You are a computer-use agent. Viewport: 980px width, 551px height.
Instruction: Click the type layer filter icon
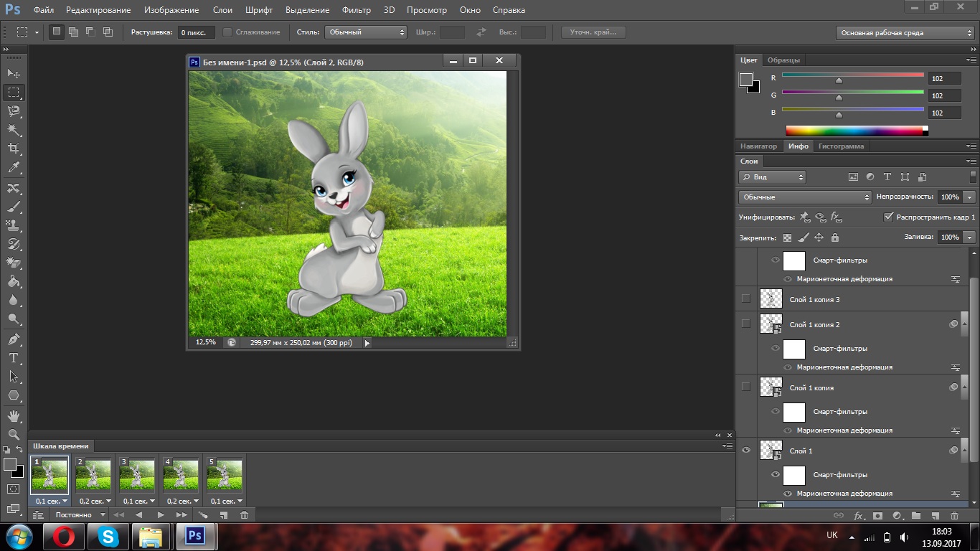point(887,176)
